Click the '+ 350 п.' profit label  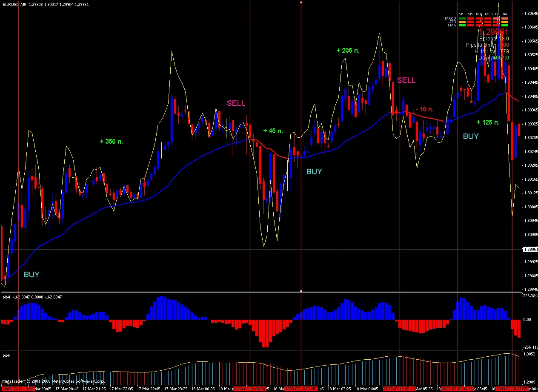click(x=112, y=141)
